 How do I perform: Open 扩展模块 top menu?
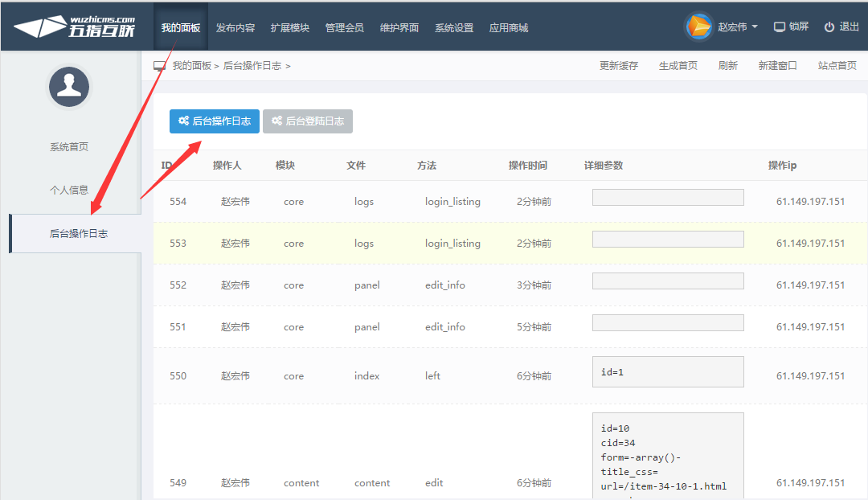coord(289,27)
